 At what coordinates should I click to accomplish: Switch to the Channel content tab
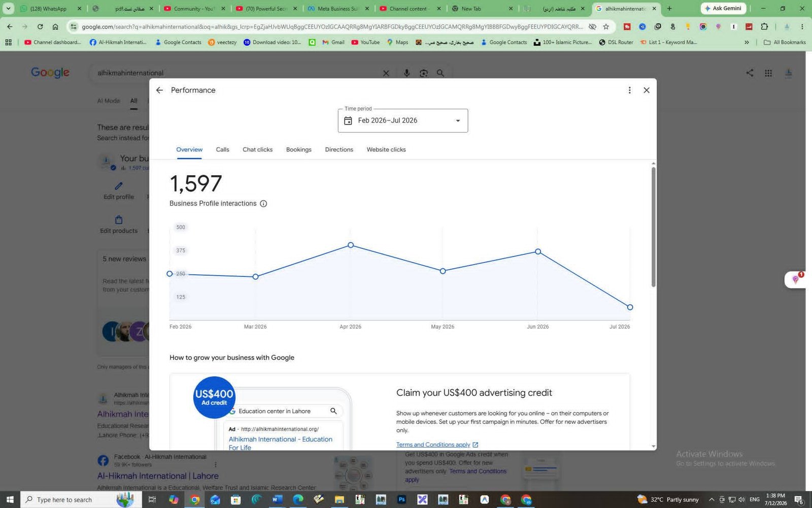409,9
